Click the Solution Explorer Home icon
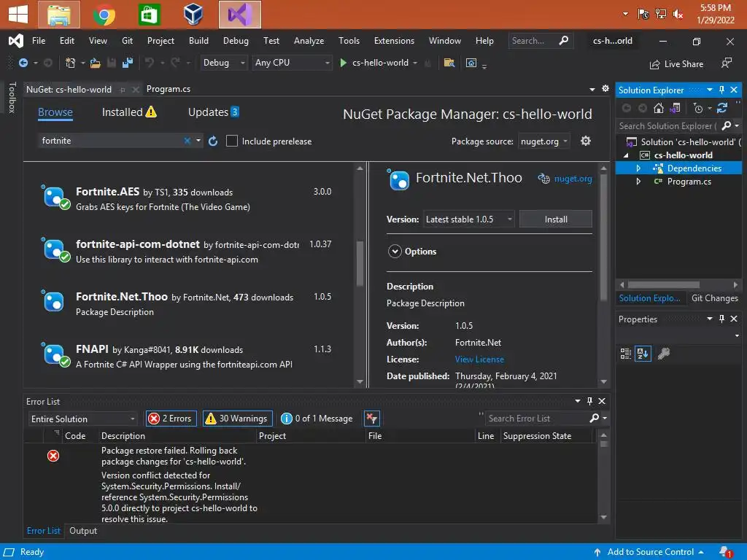The image size is (747, 560). pyautogui.click(x=659, y=109)
